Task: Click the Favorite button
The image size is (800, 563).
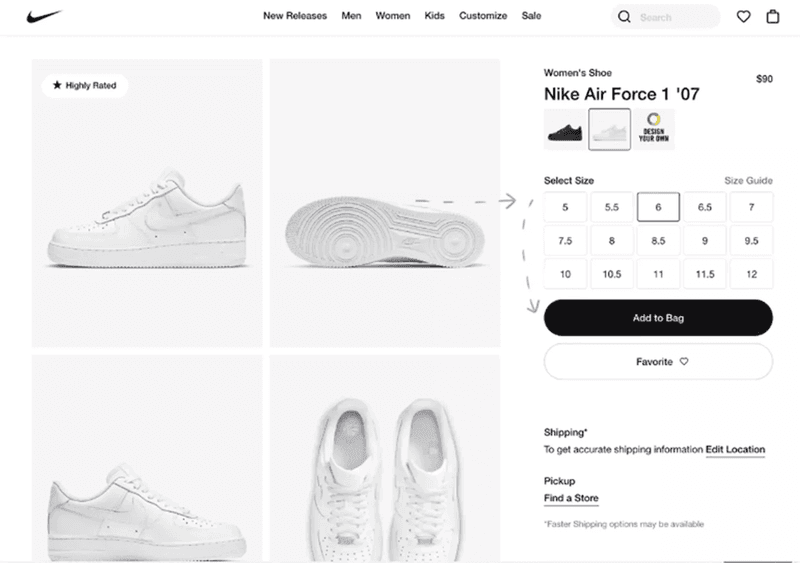Action: click(x=658, y=361)
